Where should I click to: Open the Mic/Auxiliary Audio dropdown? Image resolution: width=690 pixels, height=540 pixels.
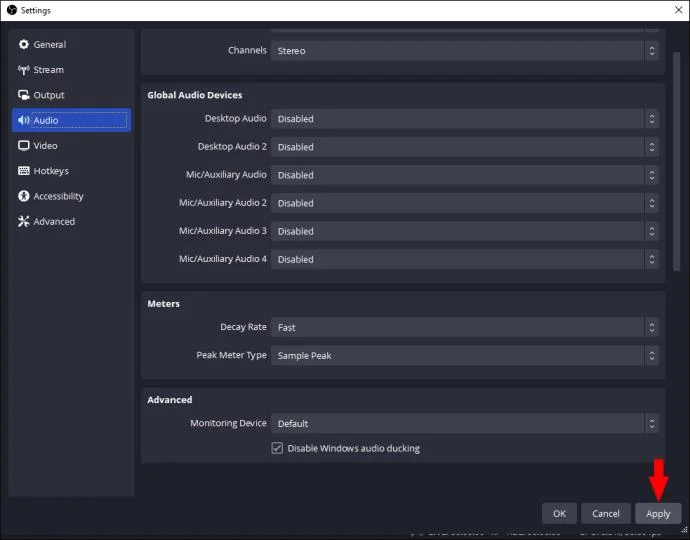465,175
